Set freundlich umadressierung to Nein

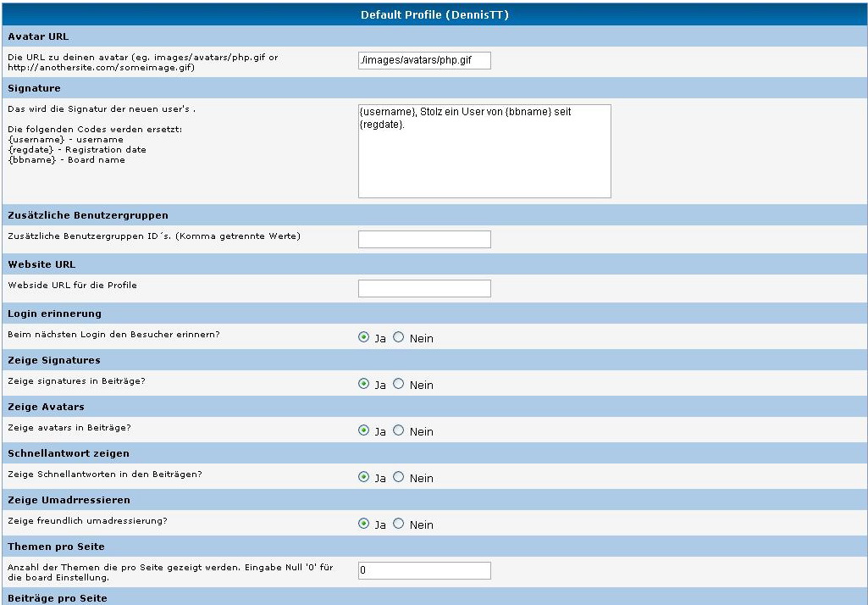(x=399, y=523)
